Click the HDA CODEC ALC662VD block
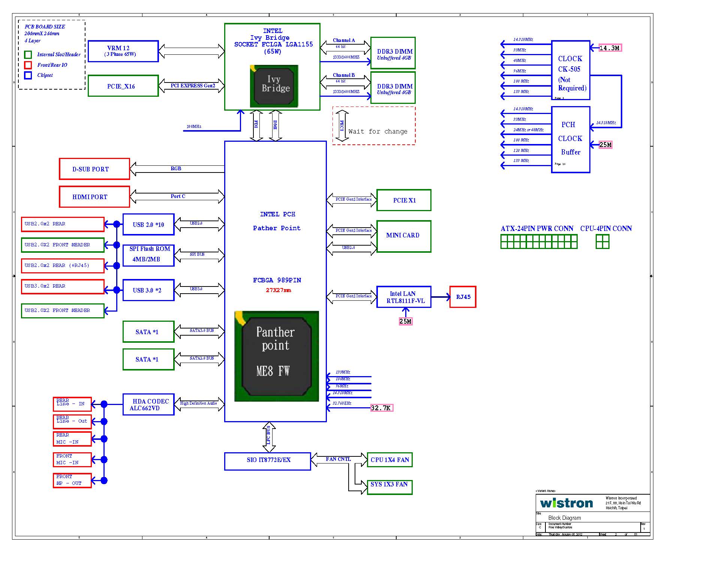728x561 pixels. [148, 405]
